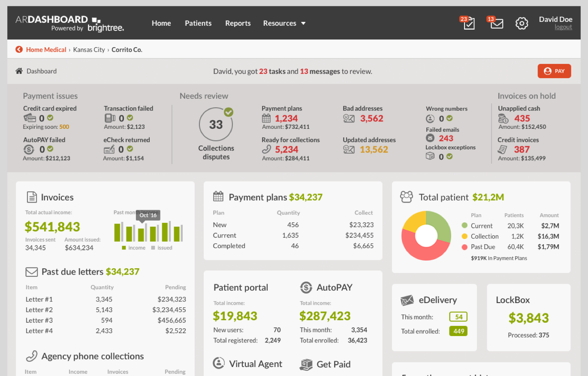Viewport: 588px width, 376px height.
Task: Click the red PAY button
Action: [x=554, y=71]
